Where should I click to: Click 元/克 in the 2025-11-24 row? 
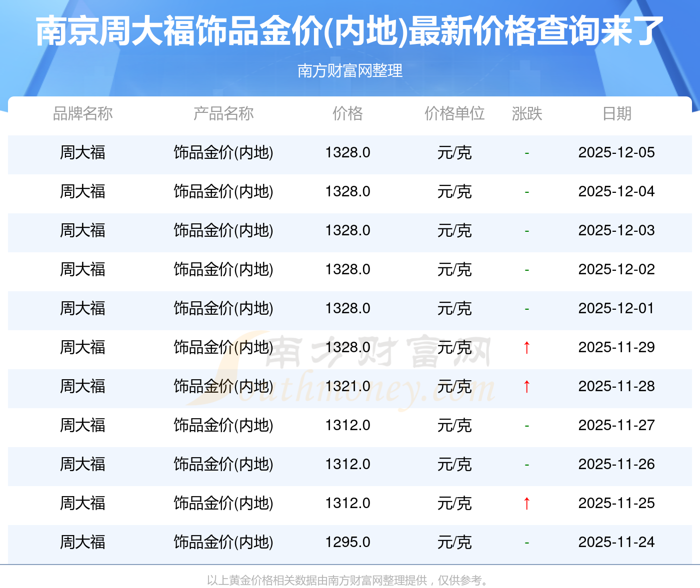454,542
